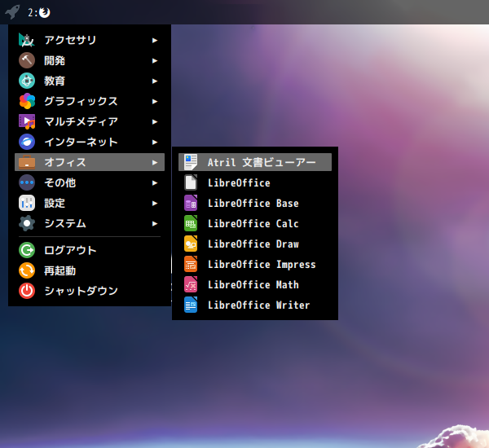Click the マルチメディア label text
Viewport: 489px width, 448px height.
[81, 121]
